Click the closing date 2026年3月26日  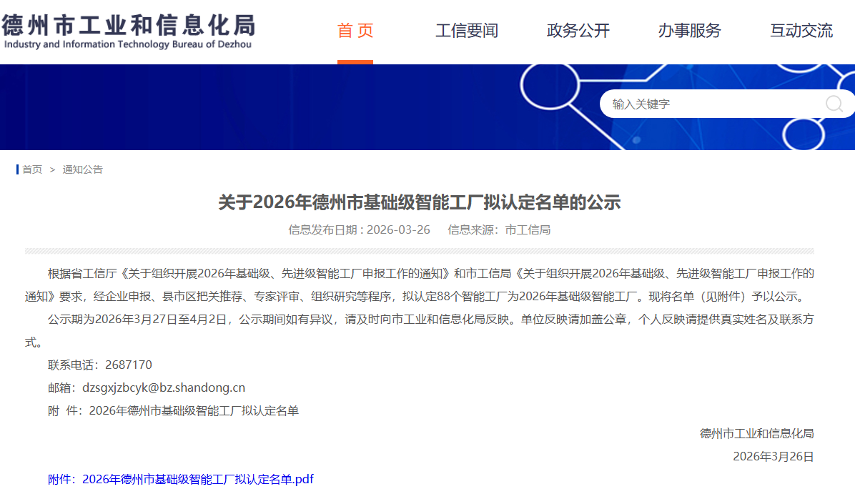(773, 456)
